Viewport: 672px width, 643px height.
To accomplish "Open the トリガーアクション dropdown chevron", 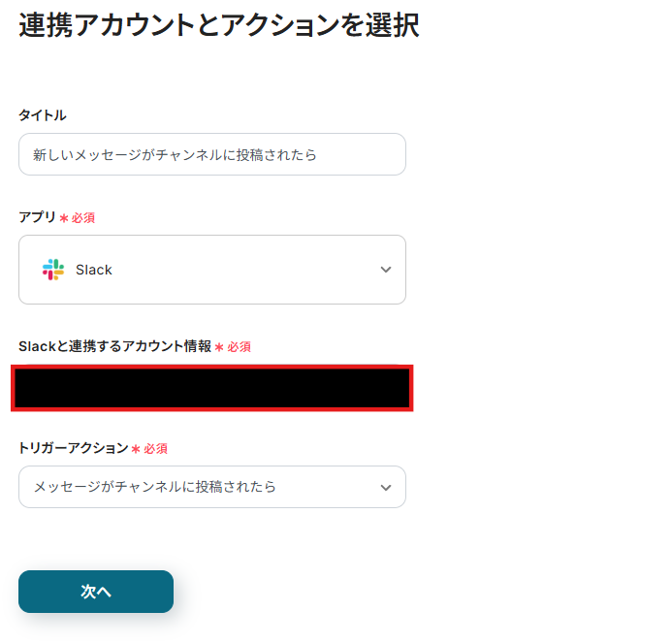I will click(x=386, y=488).
